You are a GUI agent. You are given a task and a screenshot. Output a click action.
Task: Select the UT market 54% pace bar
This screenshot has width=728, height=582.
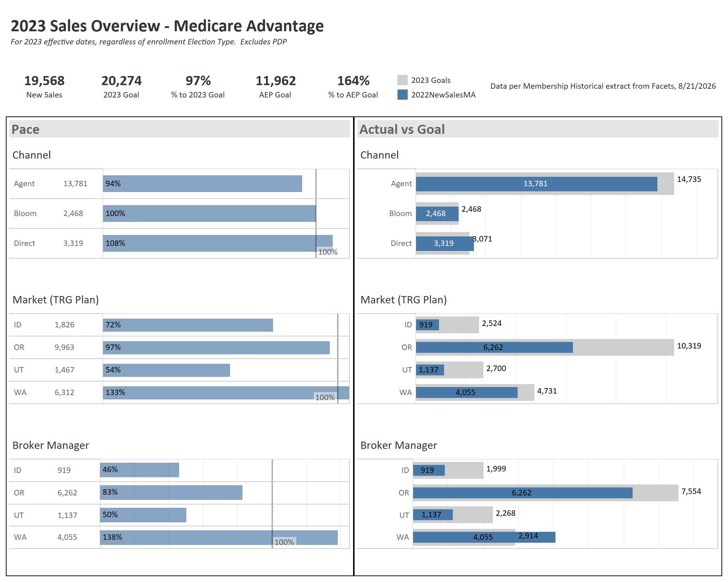[x=166, y=370]
